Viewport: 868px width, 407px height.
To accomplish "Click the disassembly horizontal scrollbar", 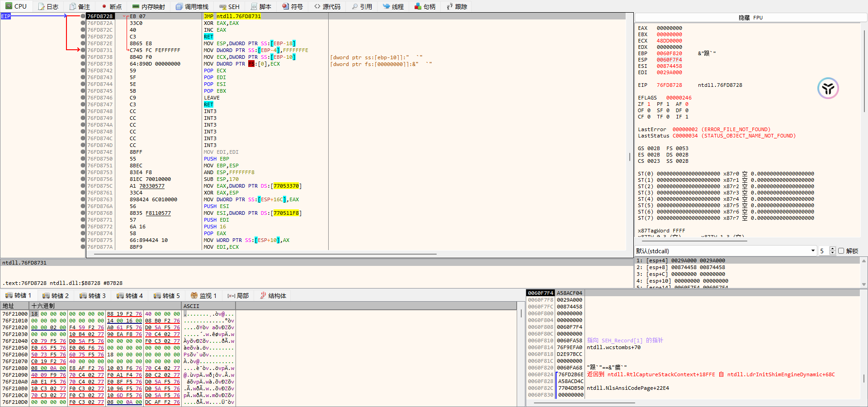I will [x=265, y=254].
